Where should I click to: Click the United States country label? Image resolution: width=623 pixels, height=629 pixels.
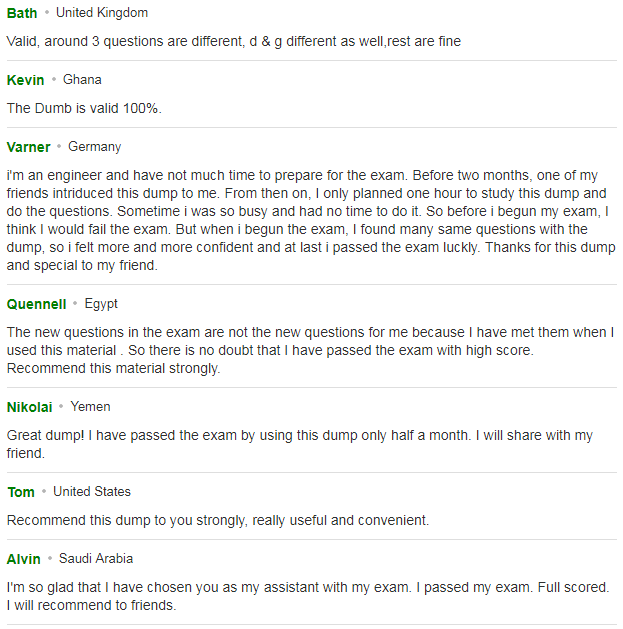(x=92, y=491)
